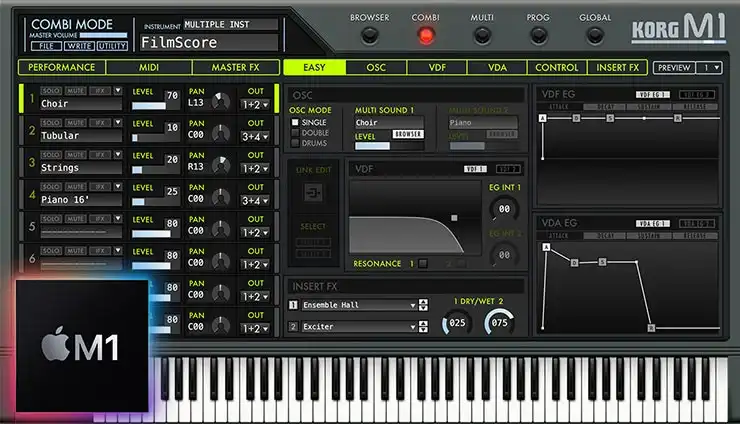Click the Strings timbre pan knob
Screen dimensions: 740x424
[x=220, y=165]
